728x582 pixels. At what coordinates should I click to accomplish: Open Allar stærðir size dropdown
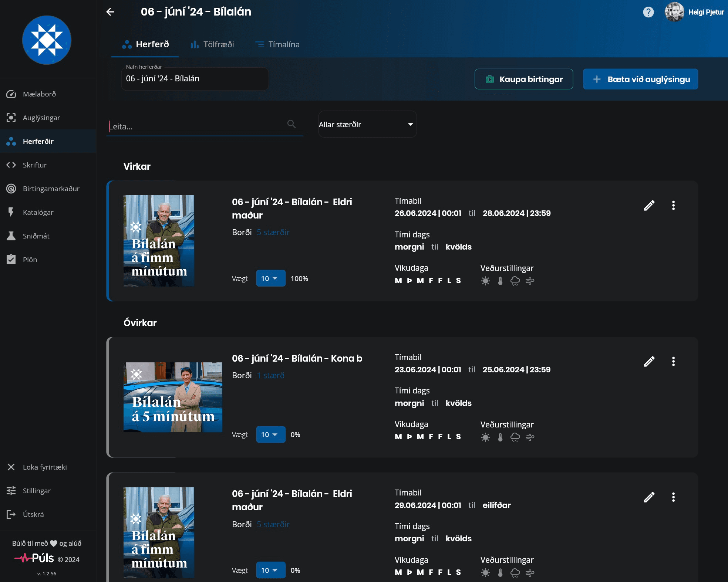(367, 125)
